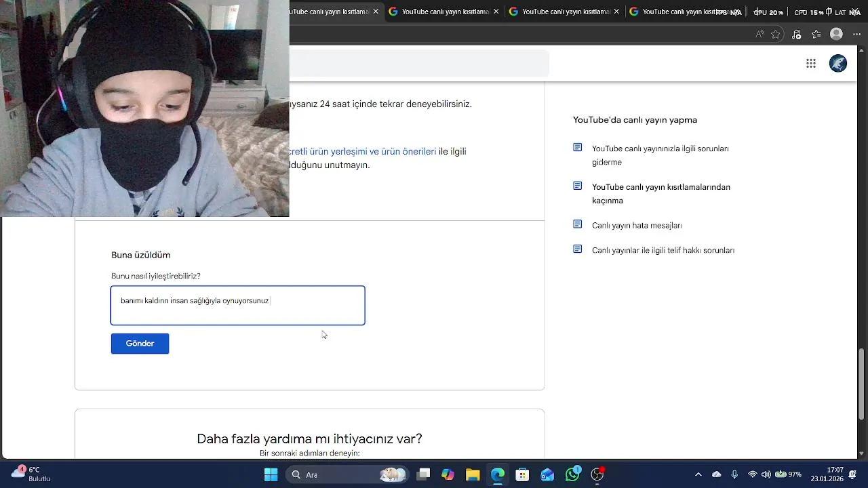Click the microphone icon in the system tray

click(734, 474)
